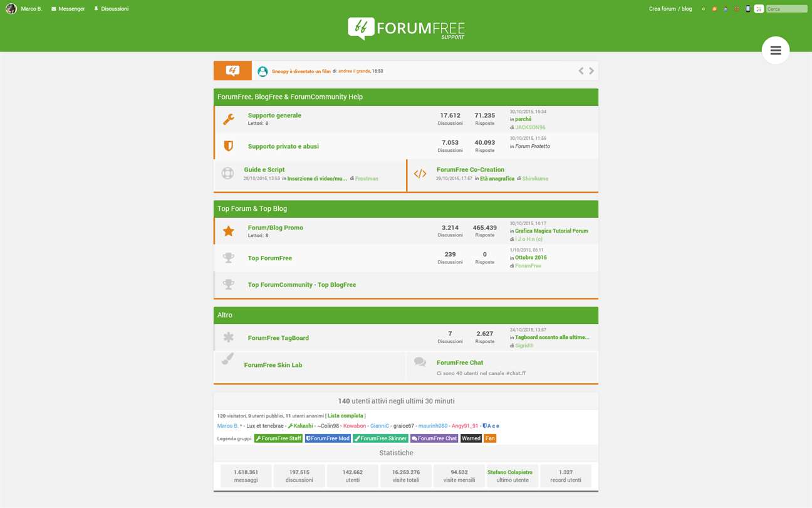Click ForumFree Chat group badge in legend
This screenshot has height=508, width=812.
pos(434,438)
